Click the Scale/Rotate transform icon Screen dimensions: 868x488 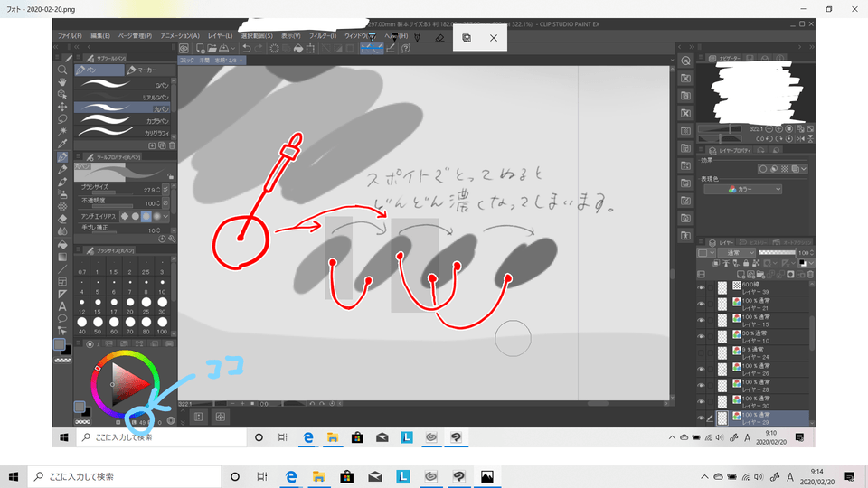(310, 49)
